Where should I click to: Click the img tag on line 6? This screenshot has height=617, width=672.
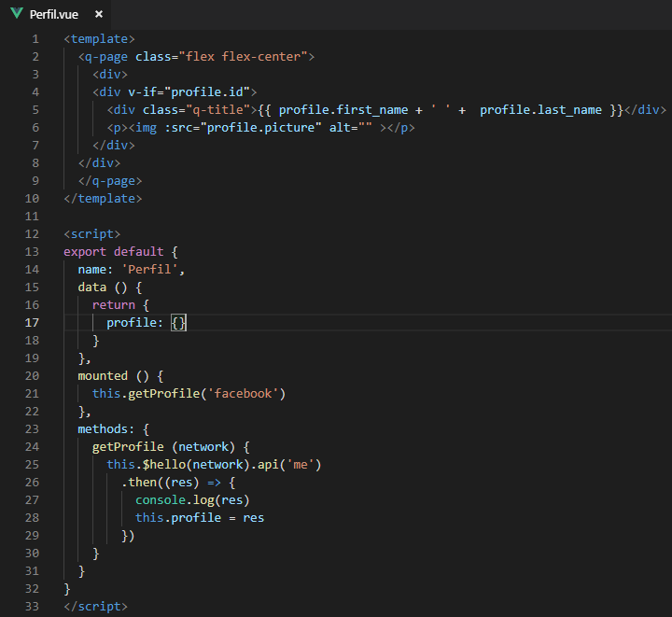[143, 128]
